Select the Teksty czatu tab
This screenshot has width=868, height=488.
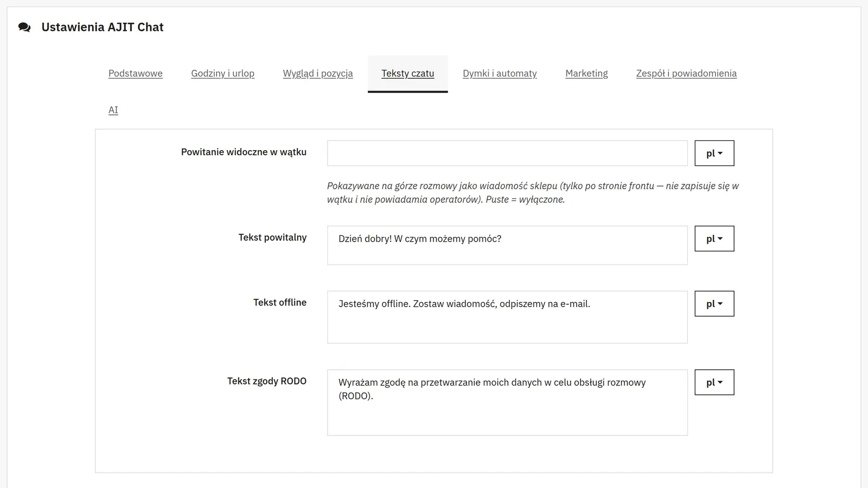(408, 73)
